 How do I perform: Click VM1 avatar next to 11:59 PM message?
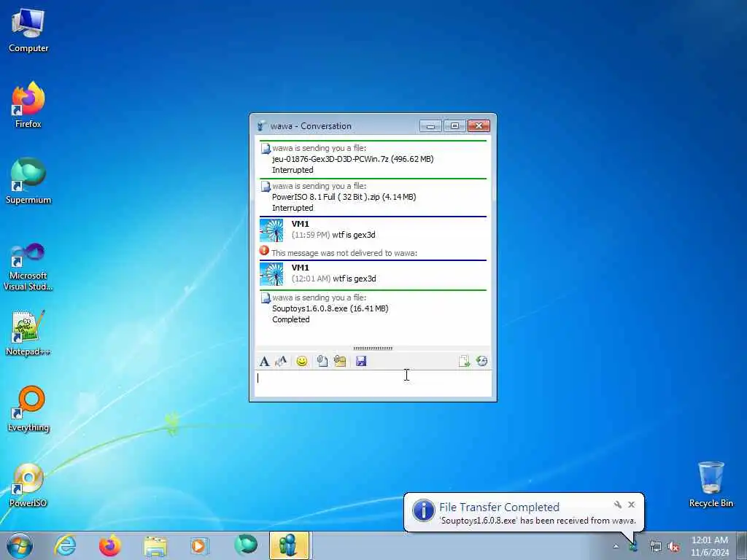[x=271, y=230]
